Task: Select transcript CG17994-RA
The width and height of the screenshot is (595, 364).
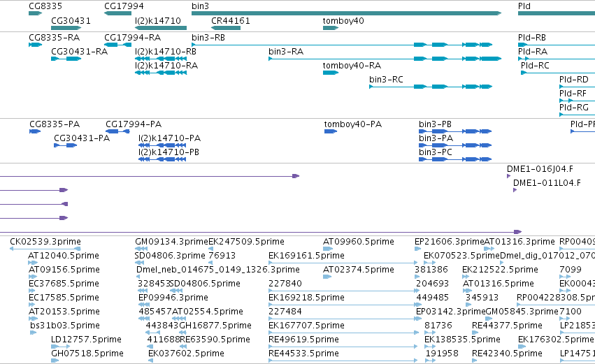Action: 132,38
